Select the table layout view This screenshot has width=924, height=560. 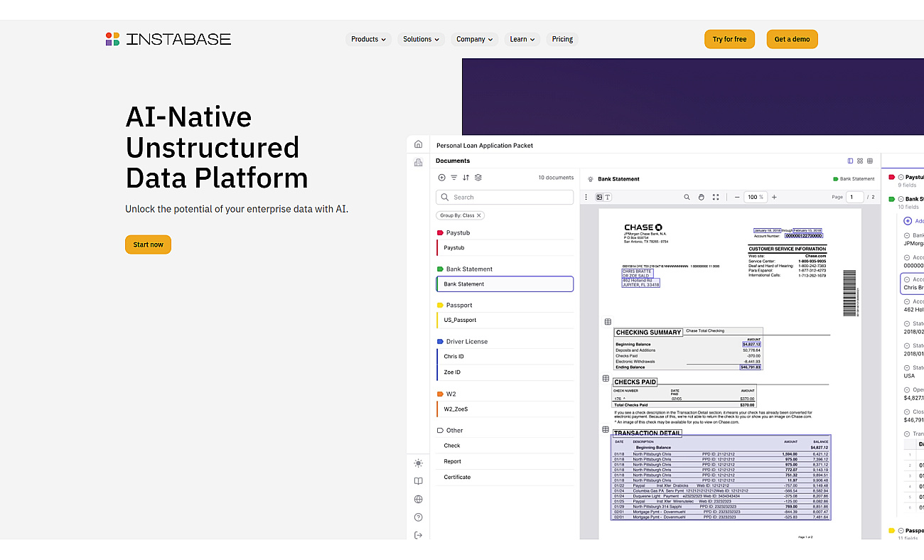(x=869, y=161)
